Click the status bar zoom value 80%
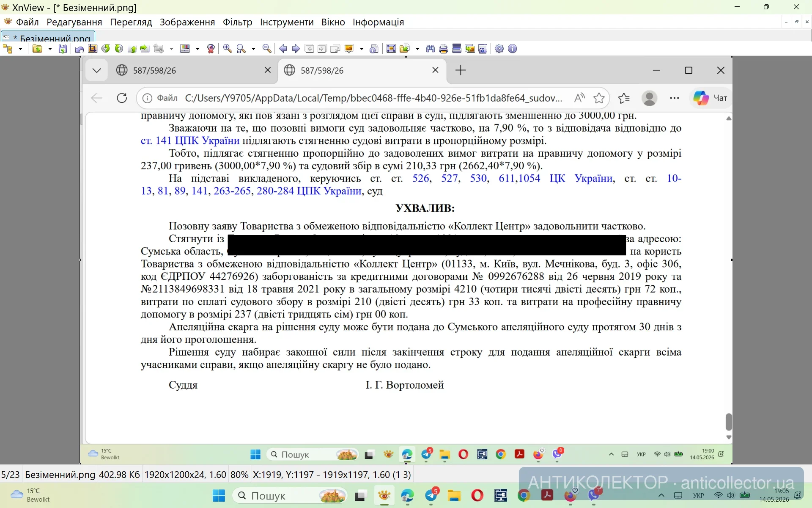The height and width of the screenshot is (508, 812). [239, 475]
